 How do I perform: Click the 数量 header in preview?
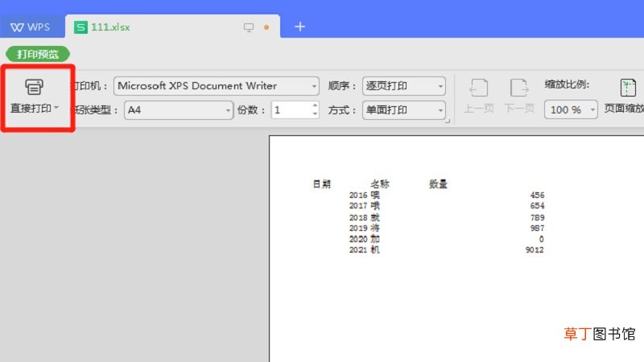(438, 184)
